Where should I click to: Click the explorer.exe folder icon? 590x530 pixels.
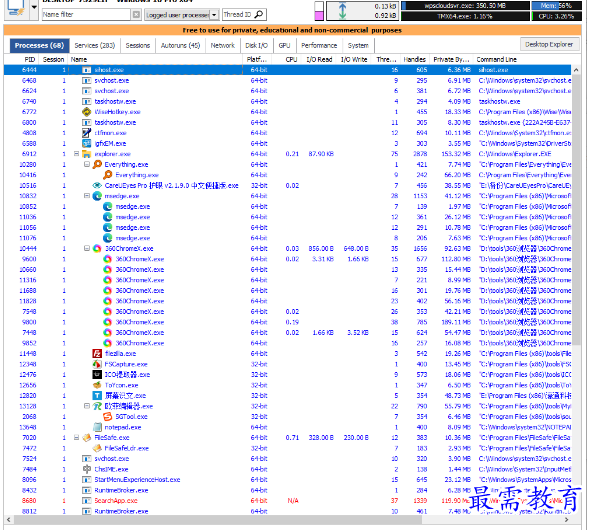pos(87,154)
